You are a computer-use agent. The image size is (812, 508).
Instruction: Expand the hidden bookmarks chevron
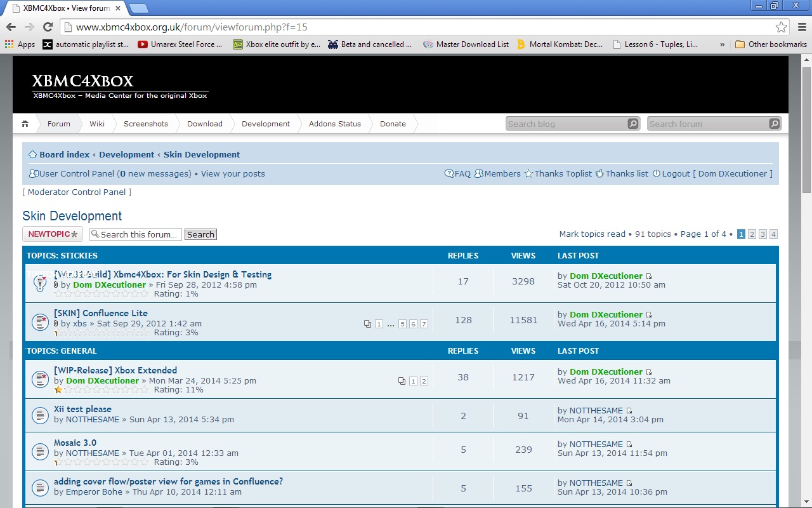coord(722,44)
